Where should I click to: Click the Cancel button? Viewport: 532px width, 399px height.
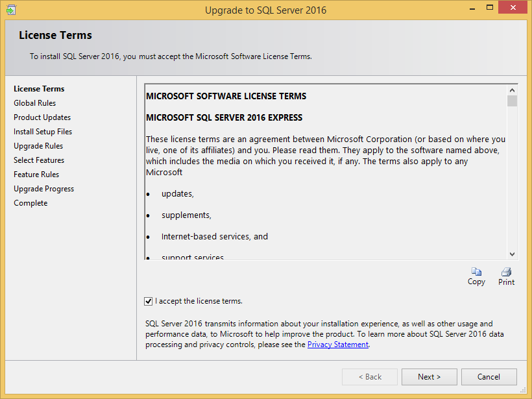click(x=489, y=377)
